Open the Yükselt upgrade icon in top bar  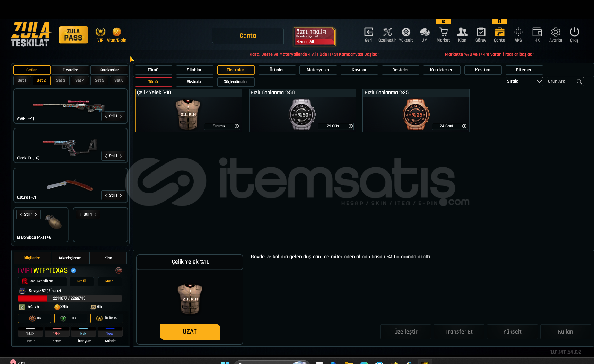click(x=406, y=32)
